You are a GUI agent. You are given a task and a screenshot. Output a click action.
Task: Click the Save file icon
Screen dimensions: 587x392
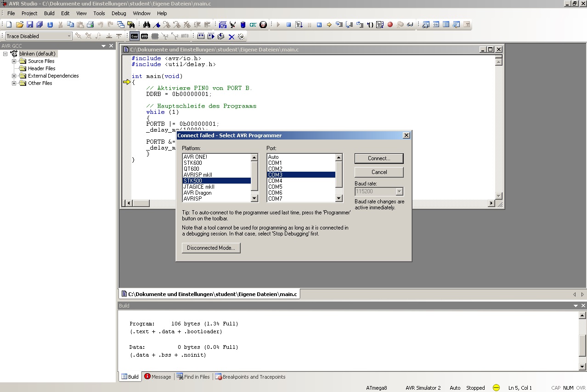[29, 25]
